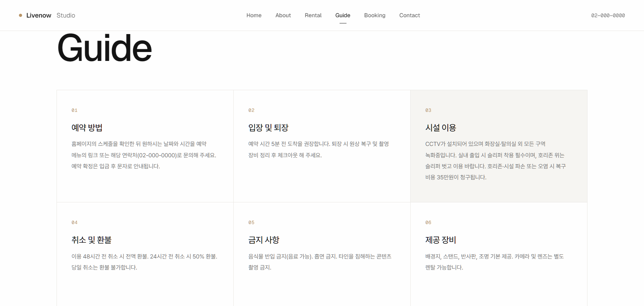This screenshot has height=306, width=644.
Task: Click the paragraph starting 홈페이지의 스케줄을 확인한
Action: [x=144, y=155]
